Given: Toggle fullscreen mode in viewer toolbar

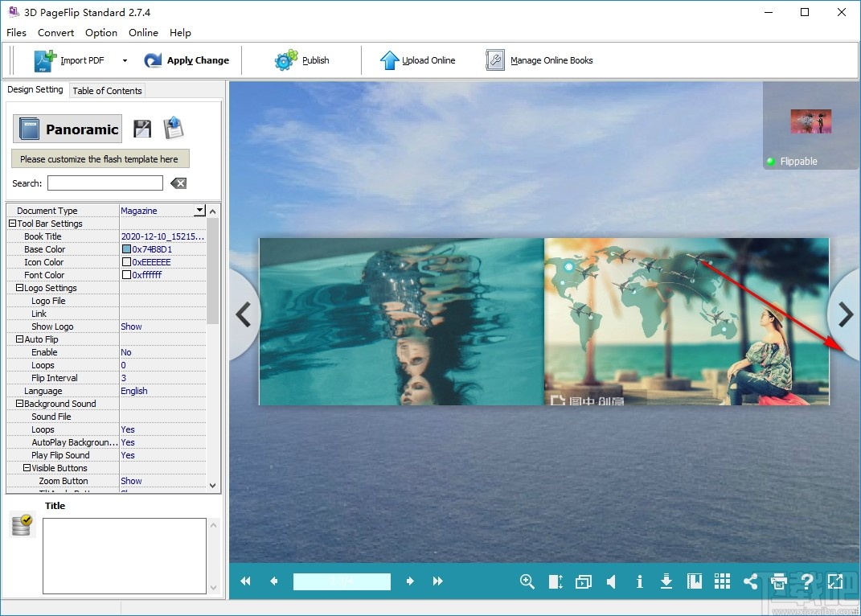Looking at the screenshot, I should (835, 581).
